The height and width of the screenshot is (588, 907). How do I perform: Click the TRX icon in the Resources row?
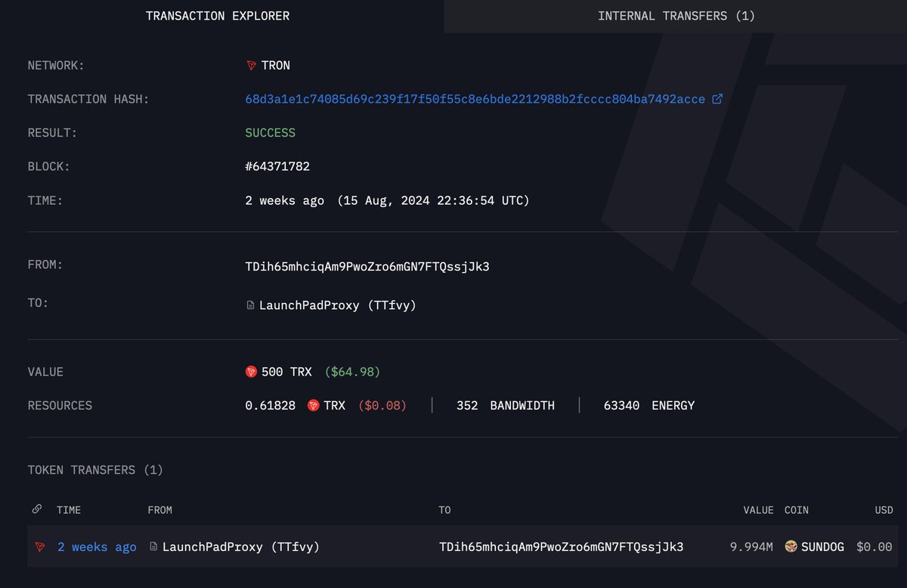(314, 406)
